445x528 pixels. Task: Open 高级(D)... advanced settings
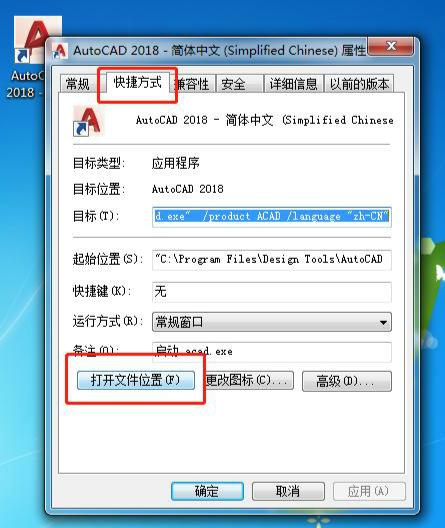[347, 381]
